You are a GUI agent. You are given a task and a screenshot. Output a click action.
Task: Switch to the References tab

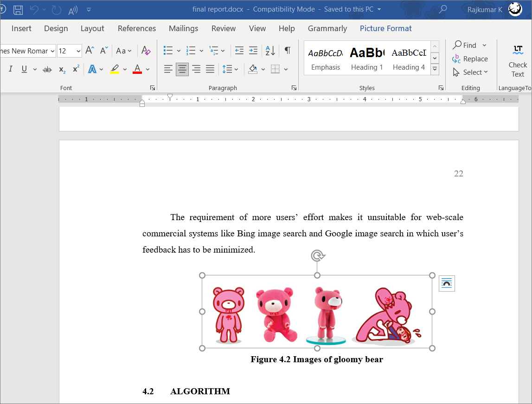coord(136,28)
